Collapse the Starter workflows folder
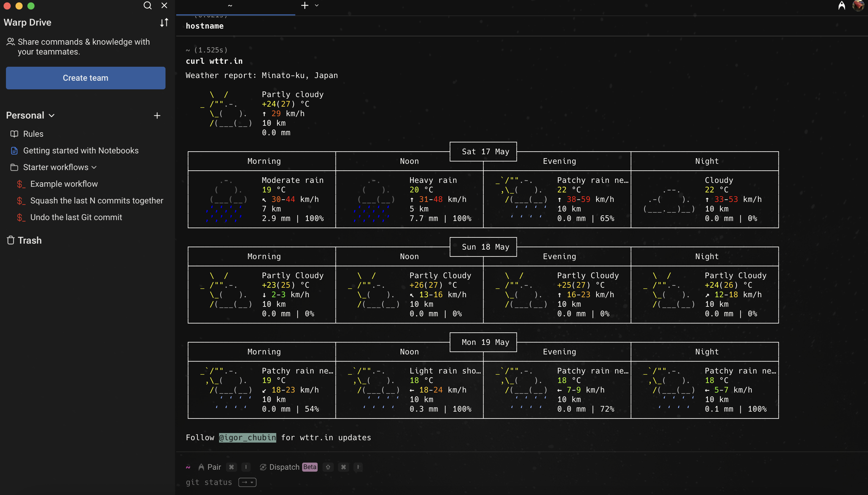The height and width of the screenshot is (495, 868). click(x=94, y=167)
